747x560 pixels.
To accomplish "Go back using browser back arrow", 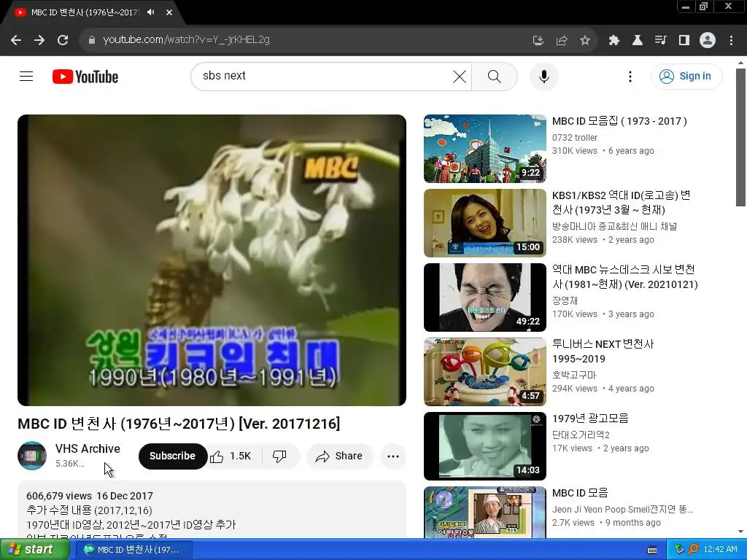I will [x=16, y=40].
